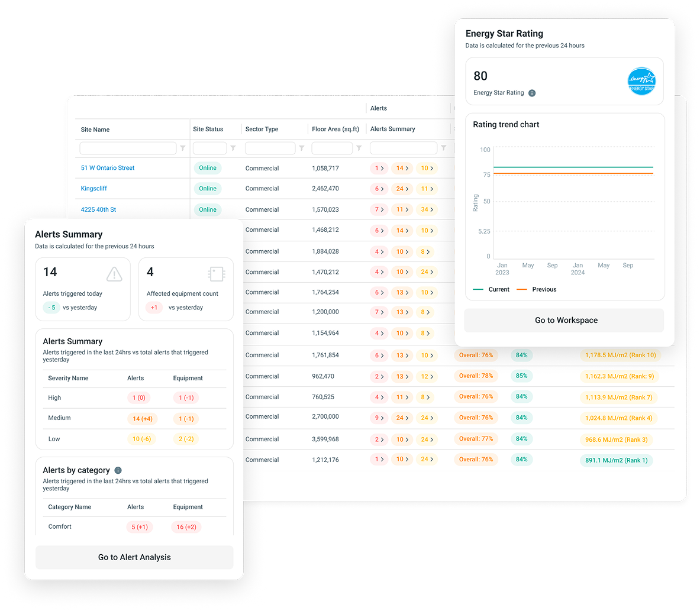The height and width of the screenshot is (611, 700).
Task: Click 'Overall: 78%' badge
Action: tap(476, 376)
